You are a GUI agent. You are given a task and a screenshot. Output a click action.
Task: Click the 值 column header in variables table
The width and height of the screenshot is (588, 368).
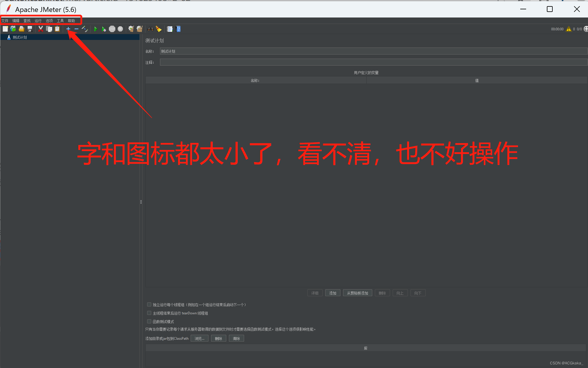(x=477, y=80)
